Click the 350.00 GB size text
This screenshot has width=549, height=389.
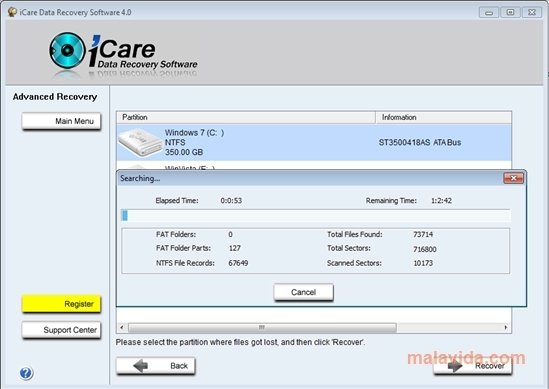tap(184, 152)
